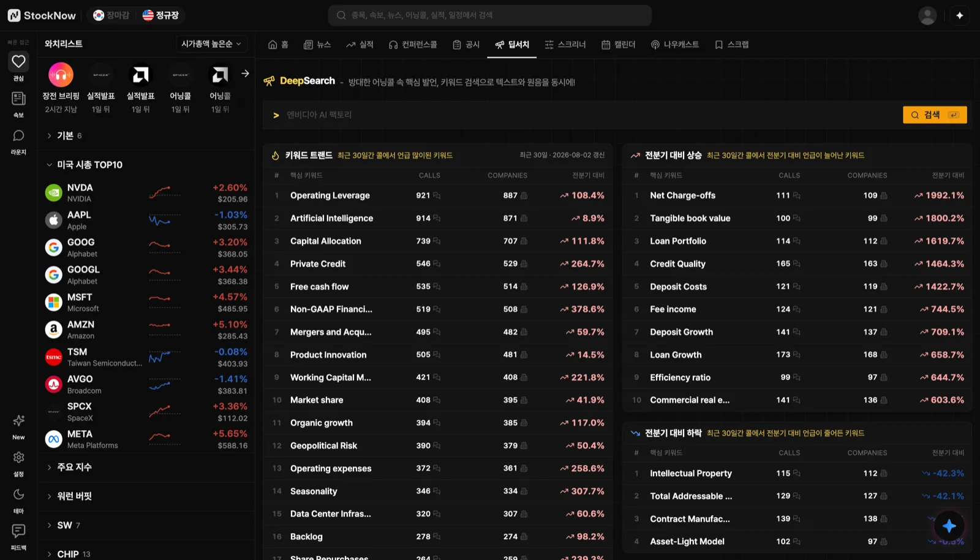Screen dimensions: 980x560
Task: Click the New sparkle icon in sidebar
Action: (18, 421)
